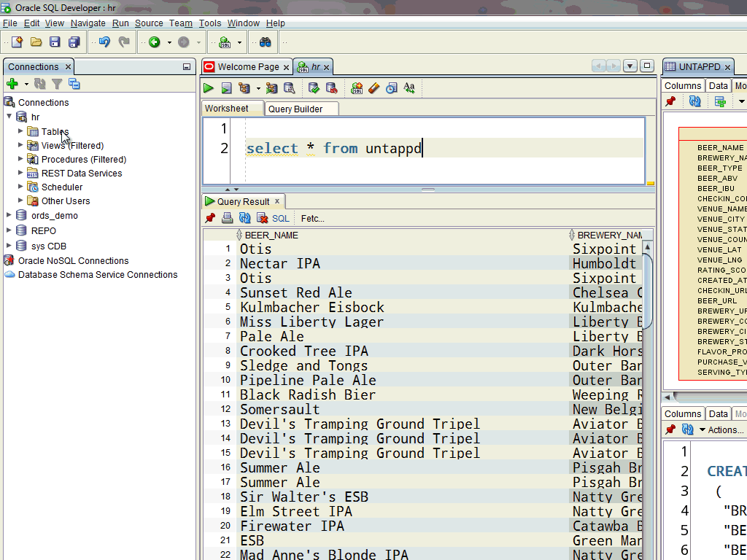This screenshot has width=747, height=560.
Task: Click the Redo arrow icon
Action: click(x=124, y=42)
